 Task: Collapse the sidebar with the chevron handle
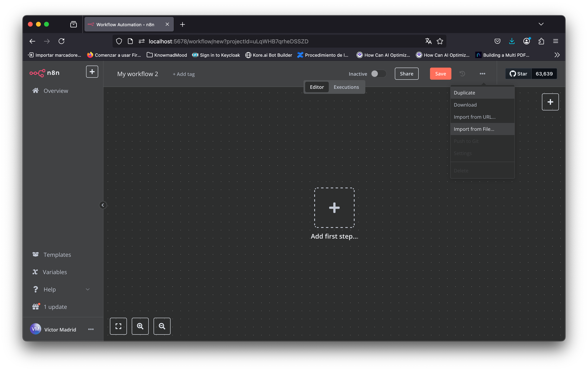pyautogui.click(x=103, y=205)
